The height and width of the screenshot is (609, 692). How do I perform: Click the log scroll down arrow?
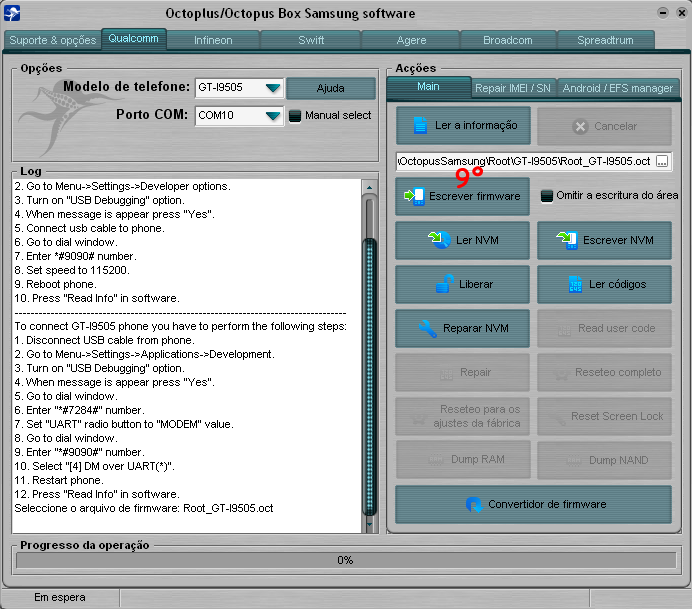point(369,525)
